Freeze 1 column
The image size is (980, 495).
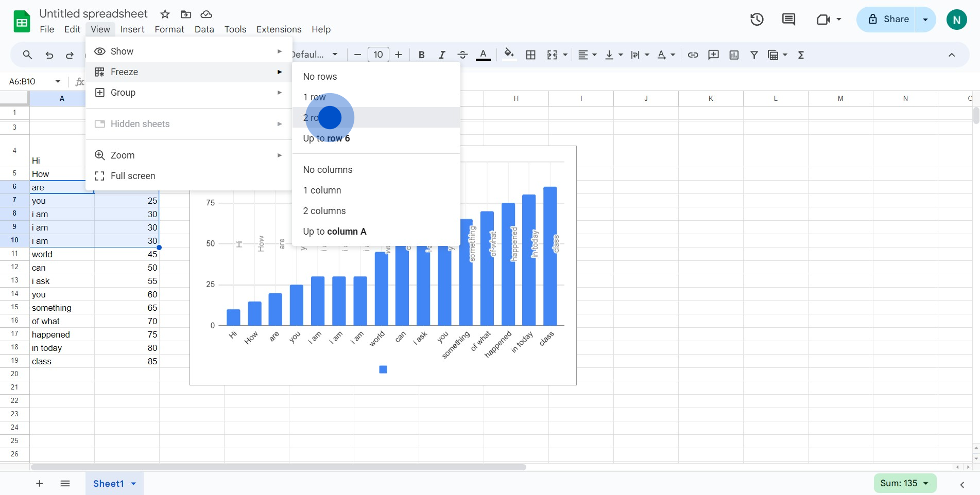pos(376,190)
